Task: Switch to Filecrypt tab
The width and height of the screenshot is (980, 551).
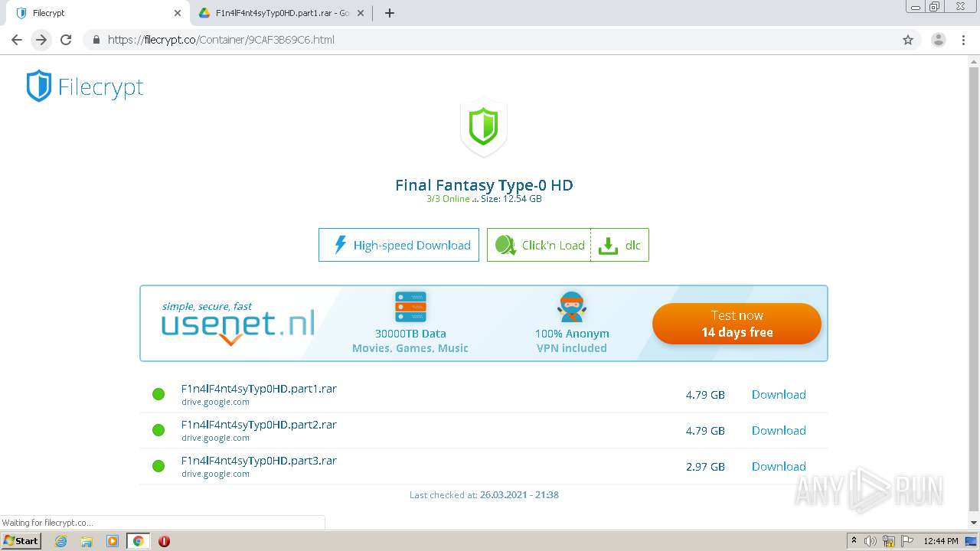Action: coord(98,13)
